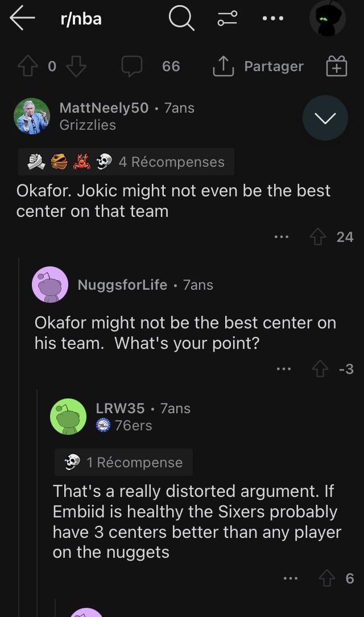Upvote LRW35's comment

click(326, 578)
